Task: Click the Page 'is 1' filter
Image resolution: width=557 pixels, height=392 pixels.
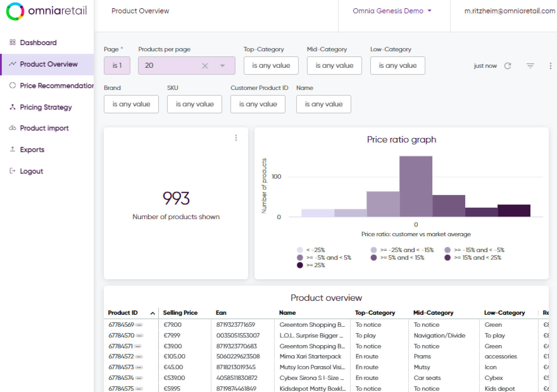Action: pyautogui.click(x=117, y=66)
